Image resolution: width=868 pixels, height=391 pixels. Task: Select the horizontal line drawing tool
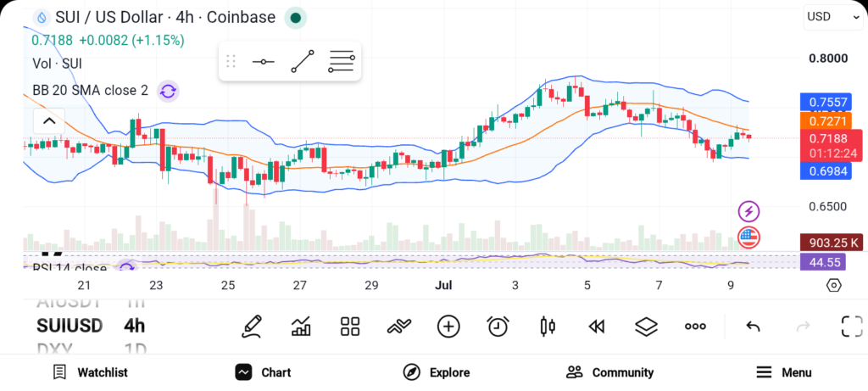pos(263,61)
